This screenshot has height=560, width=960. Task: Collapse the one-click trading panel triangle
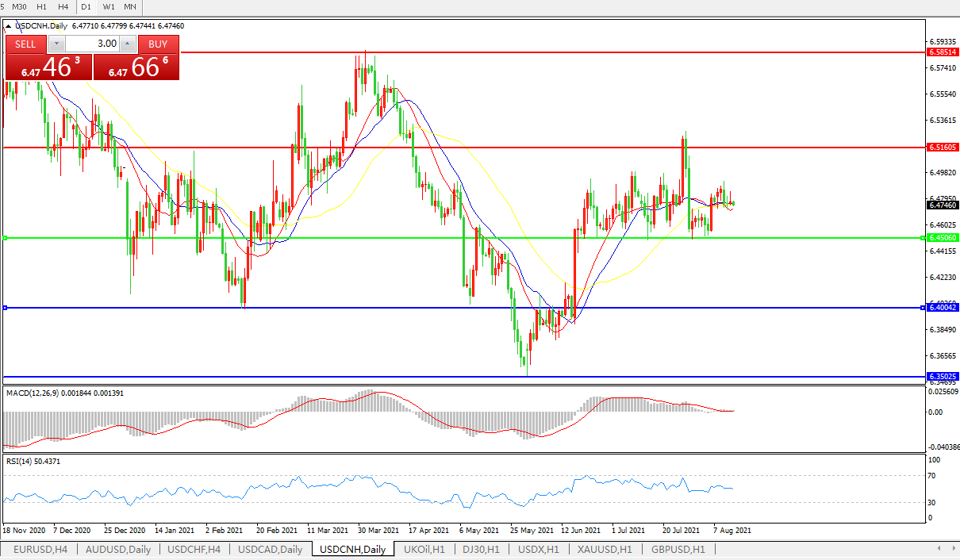(9, 26)
